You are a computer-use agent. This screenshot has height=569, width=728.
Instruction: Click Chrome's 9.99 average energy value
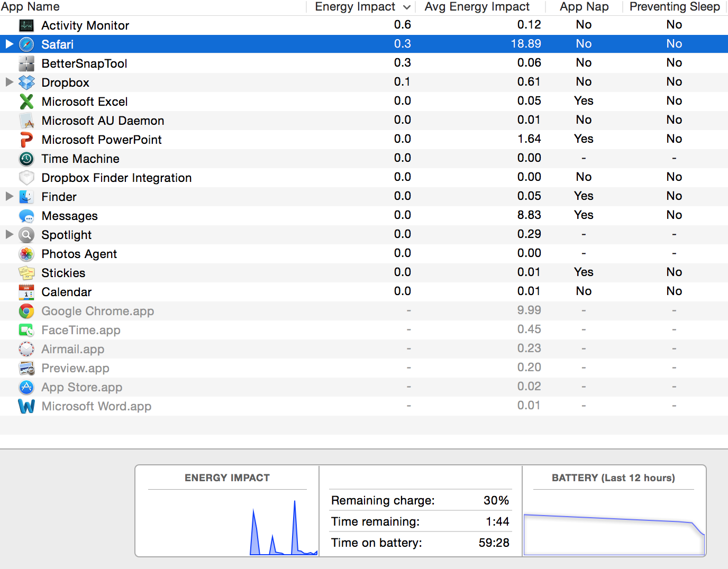click(x=529, y=310)
